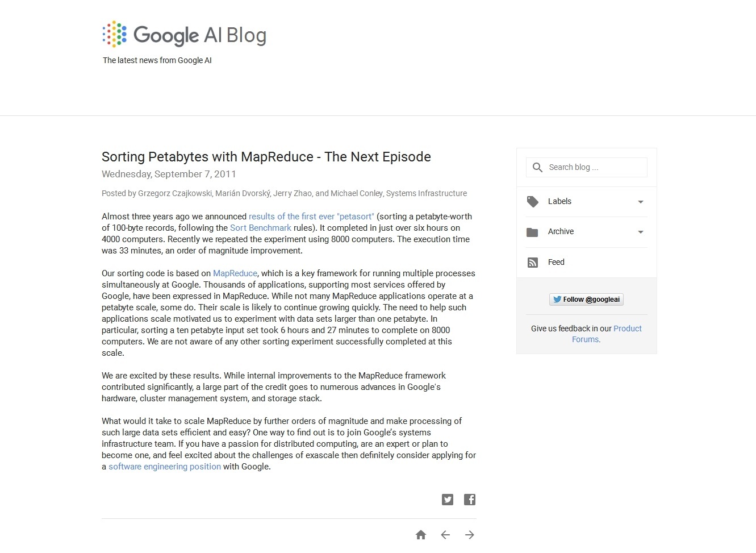Screen dimensions: 756x553
Task: Click inside the Search blog field
Action: click(x=594, y=167)
